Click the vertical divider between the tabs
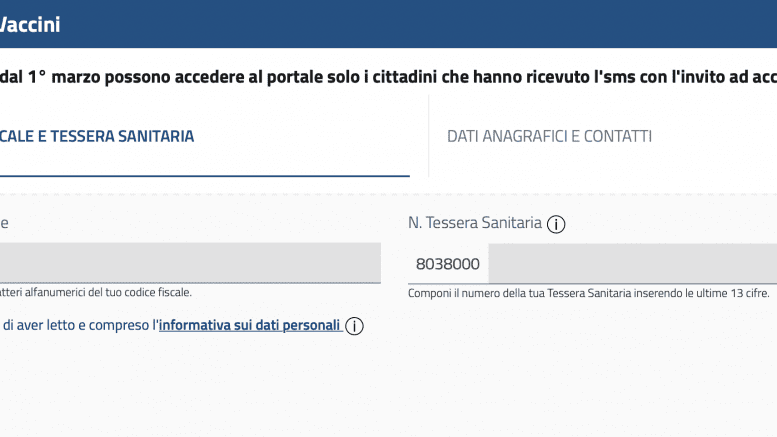Screen dimensions: 777x437 [429, 136]
